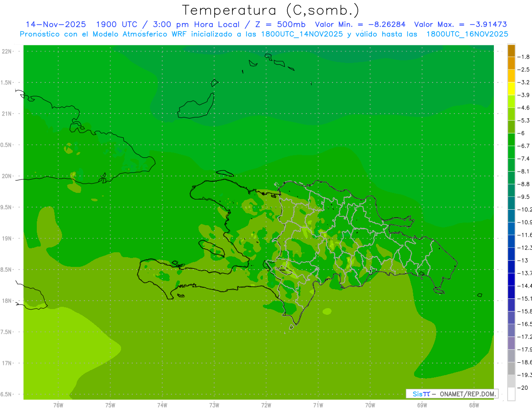Click the Temperatura (C,somb.) map title
The width and height of the screenshot is (532, 411).
click(x=271, y=10)
